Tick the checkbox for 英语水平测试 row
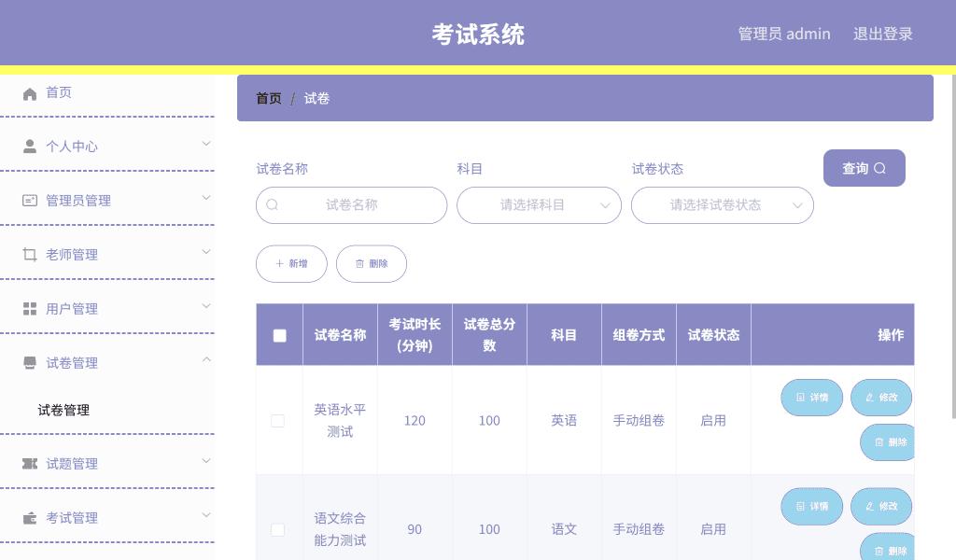The height and width of the screenshot is (560, 956). pyautogui.click(x=277, y=421)
